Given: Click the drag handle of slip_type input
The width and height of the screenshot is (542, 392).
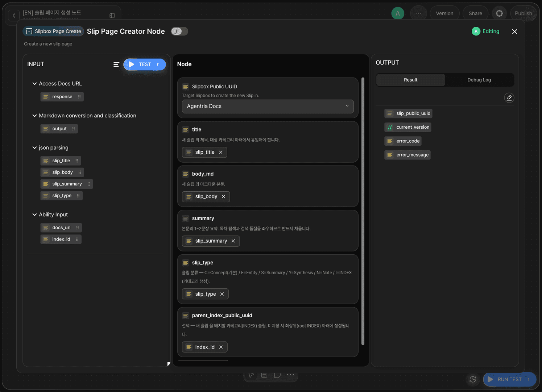Looking at the screenshot, I should click(x=78, y=196).
